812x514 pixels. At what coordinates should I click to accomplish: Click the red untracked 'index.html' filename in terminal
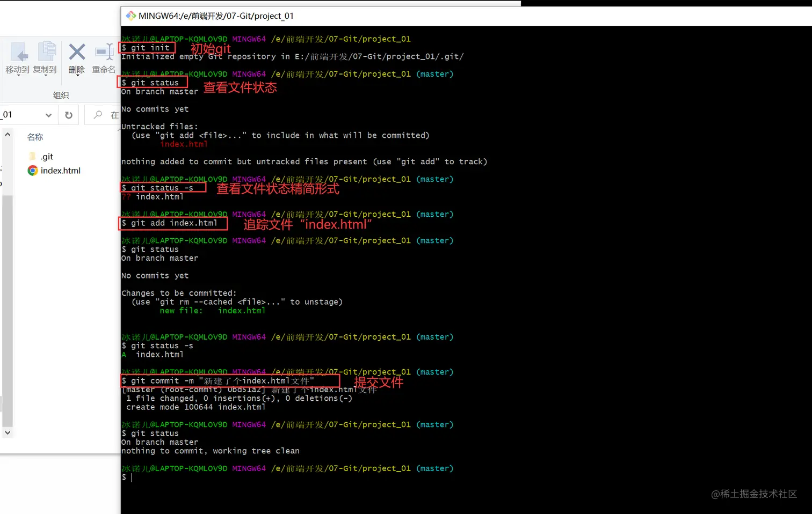click(184, 144)
